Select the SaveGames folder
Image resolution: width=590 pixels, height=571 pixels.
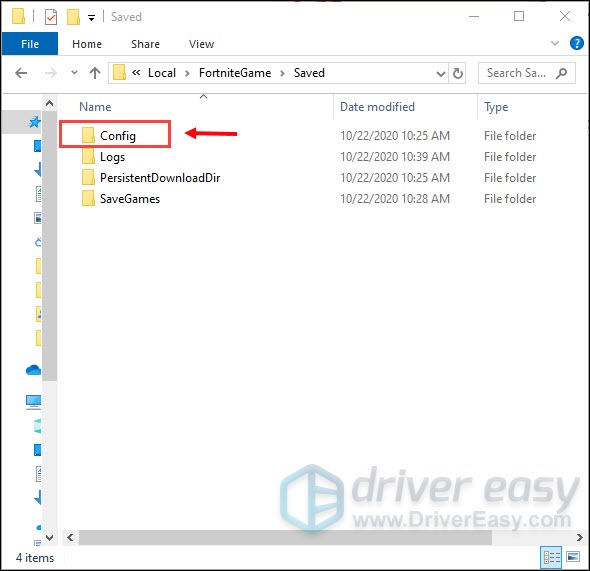[130, 199]
